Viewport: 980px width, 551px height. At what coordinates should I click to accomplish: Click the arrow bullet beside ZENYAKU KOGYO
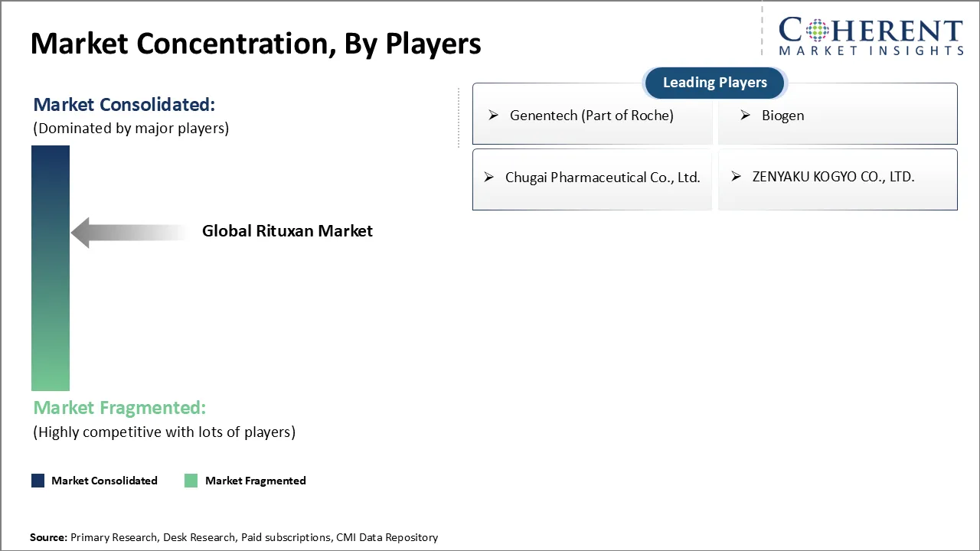click(x=736, y=177)
